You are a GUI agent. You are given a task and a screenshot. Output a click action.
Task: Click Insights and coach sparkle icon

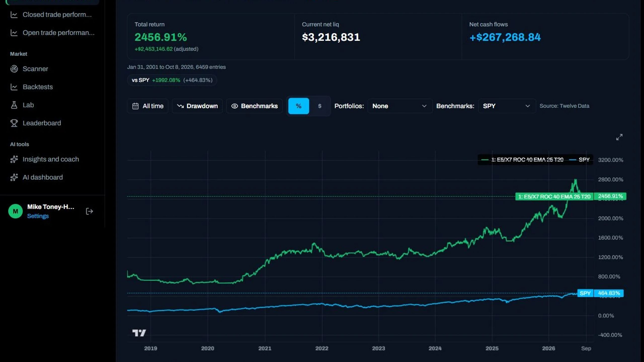(x=14, y=159)
